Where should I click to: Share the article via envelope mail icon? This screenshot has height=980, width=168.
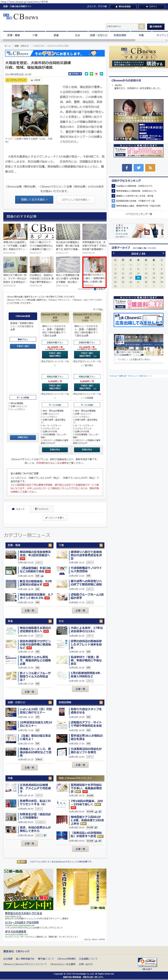point(96,74)
